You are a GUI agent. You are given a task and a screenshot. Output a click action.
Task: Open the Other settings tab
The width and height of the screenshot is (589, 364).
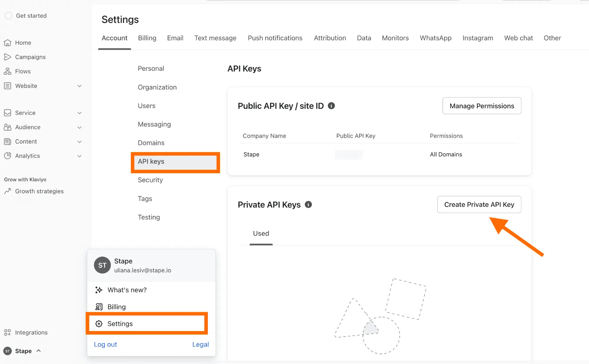pos(552,38)
